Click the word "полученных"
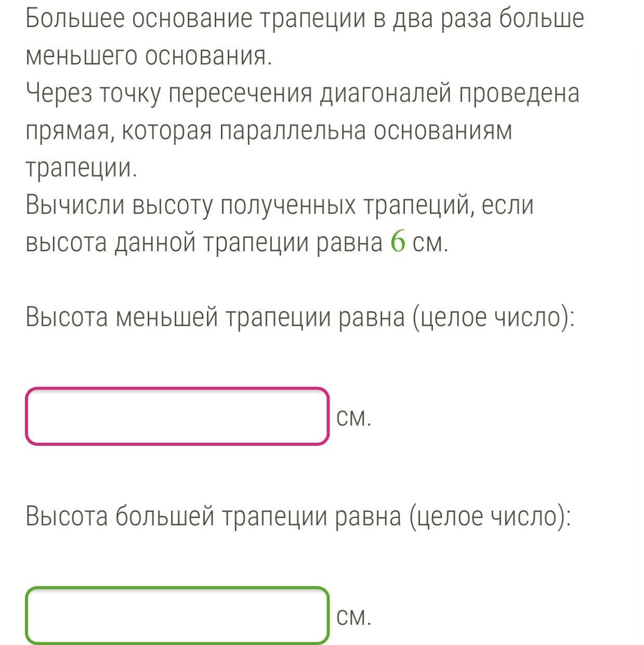Image resolution: width=644 pixels, height=645 pixels. 288,205
